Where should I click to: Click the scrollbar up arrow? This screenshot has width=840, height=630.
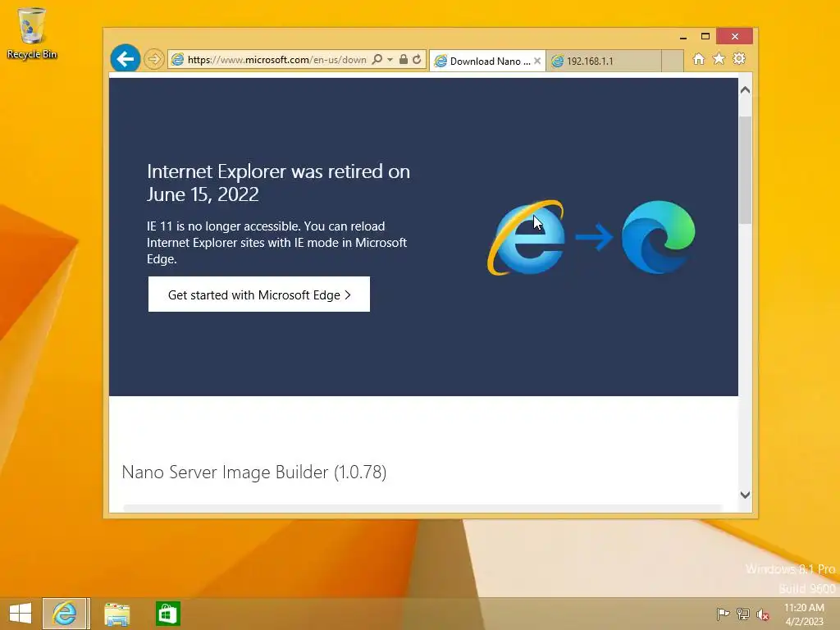(745, 90)
